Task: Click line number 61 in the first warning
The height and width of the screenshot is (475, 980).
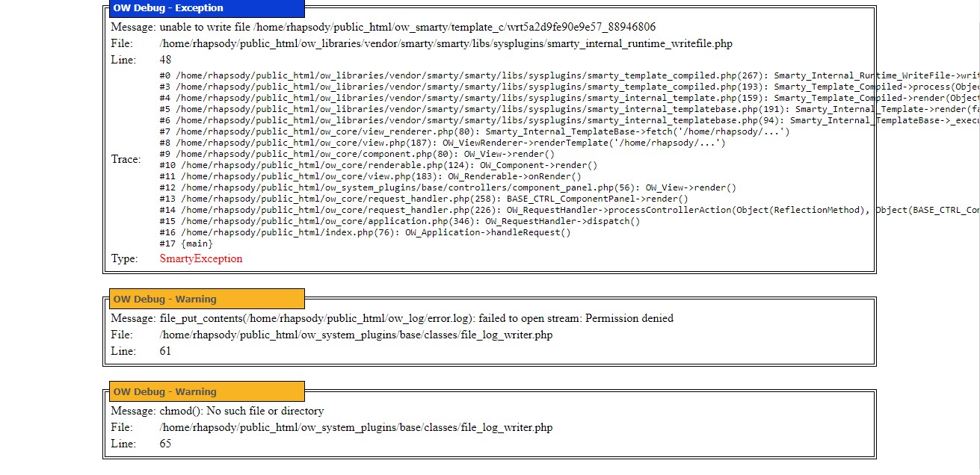Action: point(165,351)
